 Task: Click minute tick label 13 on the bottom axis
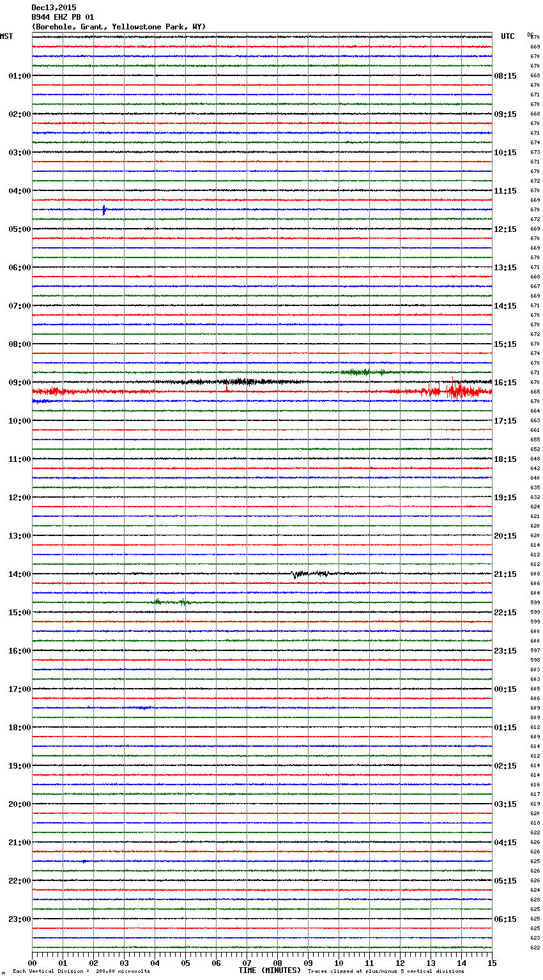(431, 963)
